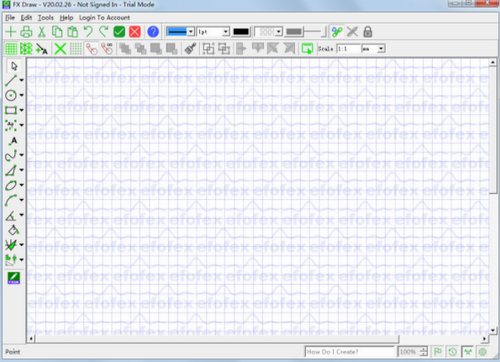Screen dimensions: 500x362
Task: Click the blue help question mark icon
Action: pyautogui.click(x=153, y=32)
